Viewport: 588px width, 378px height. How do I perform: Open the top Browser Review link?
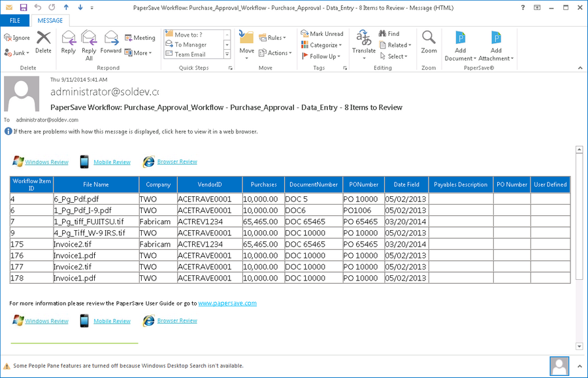click(177, 162)
